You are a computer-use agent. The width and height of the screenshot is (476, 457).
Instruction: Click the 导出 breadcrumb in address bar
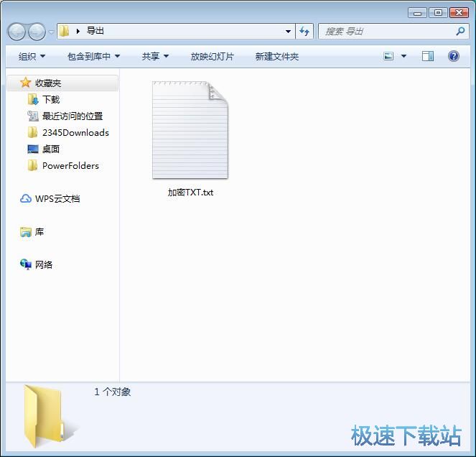(95, 31)
